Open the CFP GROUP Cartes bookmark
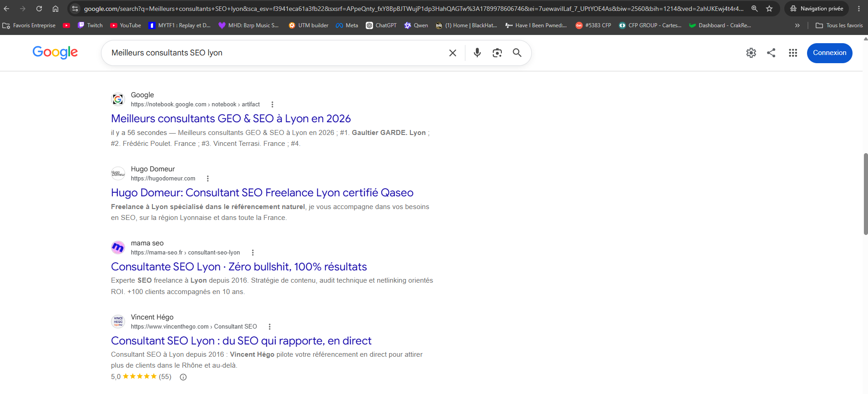This screenshot has width=868, height=394. click(x=650, y=25)
